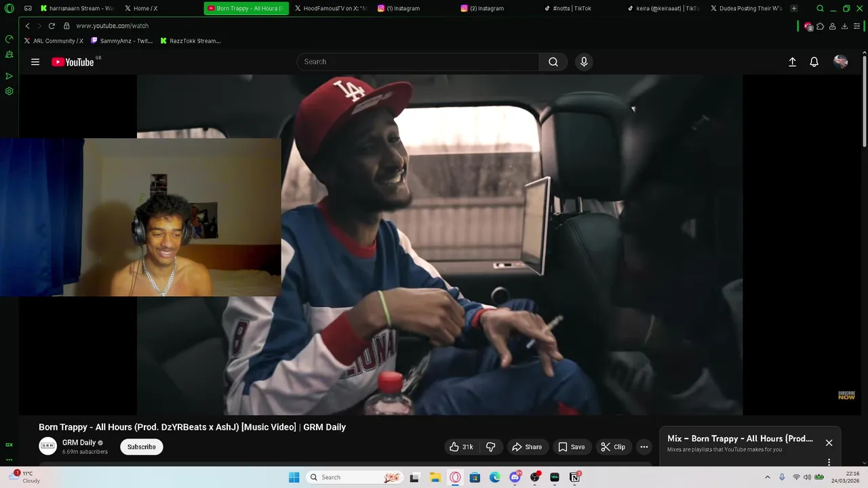868x488 pixels.
Task: Open the GX Cleaner sidebar icon
Action: [x=9, y=54]
